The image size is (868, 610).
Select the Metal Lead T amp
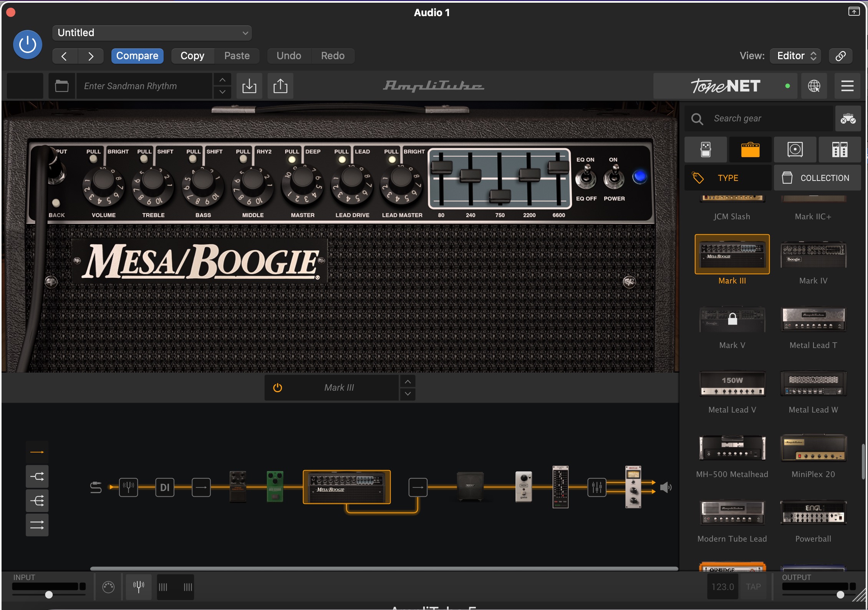tap(813, 319)
